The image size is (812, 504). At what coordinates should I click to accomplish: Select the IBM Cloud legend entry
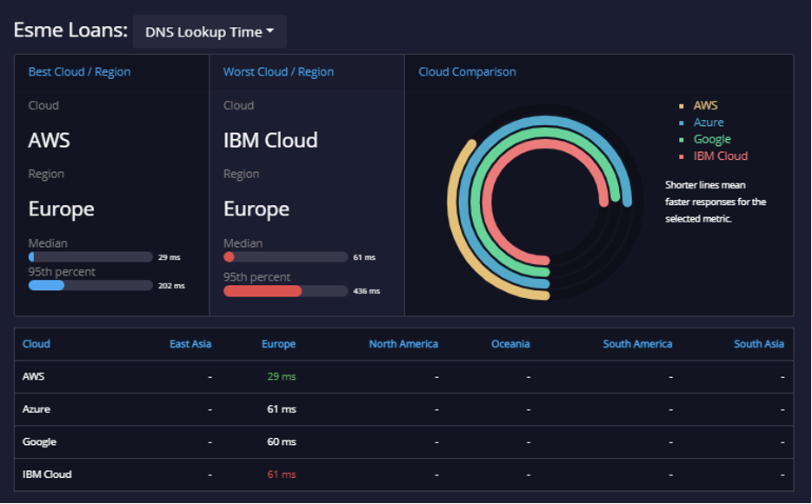pyautogui.click(x=721, y=156)
